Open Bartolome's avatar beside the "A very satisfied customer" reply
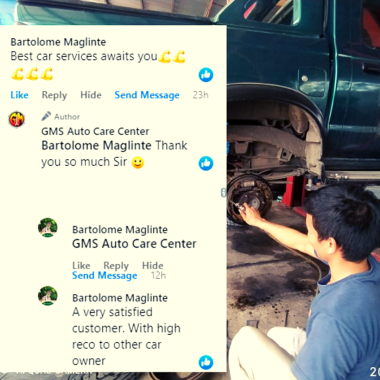Image resolution: width=380 pixels, height=380 pixels. 48,296
